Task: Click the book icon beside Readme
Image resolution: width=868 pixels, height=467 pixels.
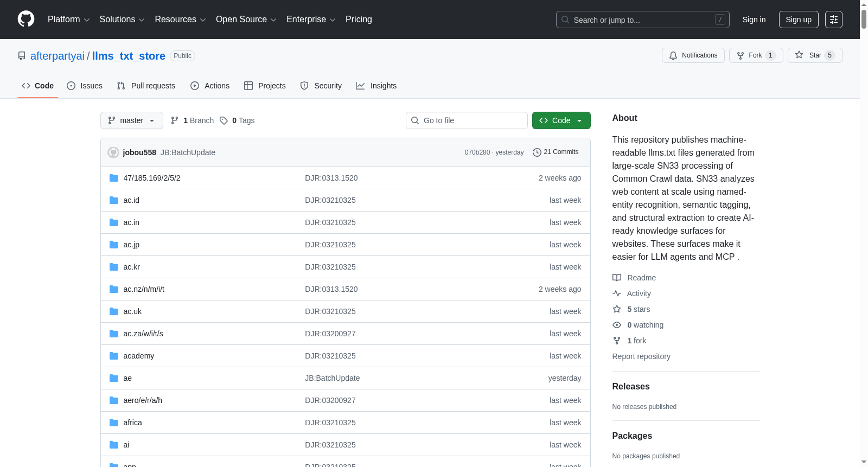Action: (x=617, y=278)
